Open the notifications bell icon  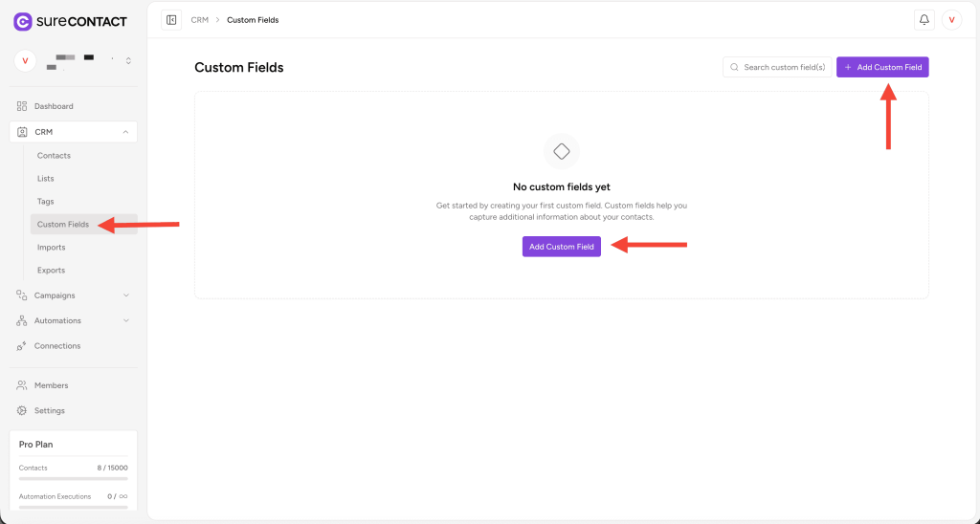point(924,20)
